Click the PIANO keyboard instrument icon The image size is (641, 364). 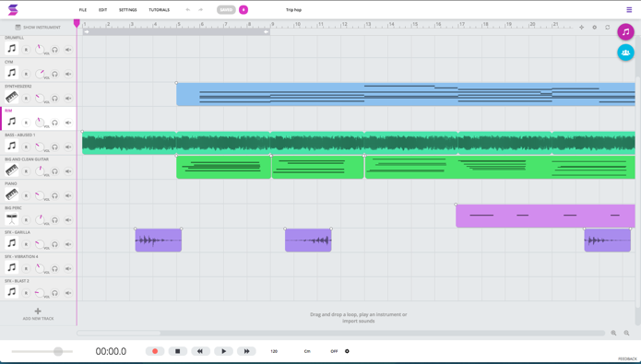pyautogui.click(x=11, y=194)
